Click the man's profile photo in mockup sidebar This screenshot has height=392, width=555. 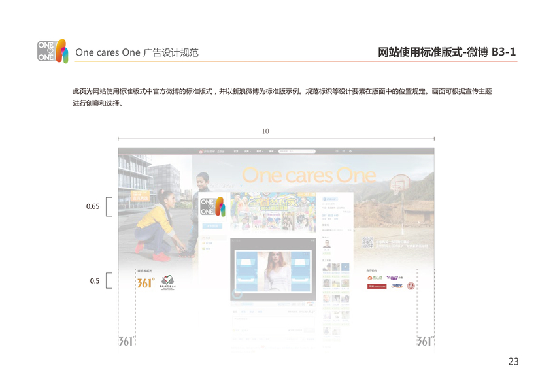tap(327, 244)
